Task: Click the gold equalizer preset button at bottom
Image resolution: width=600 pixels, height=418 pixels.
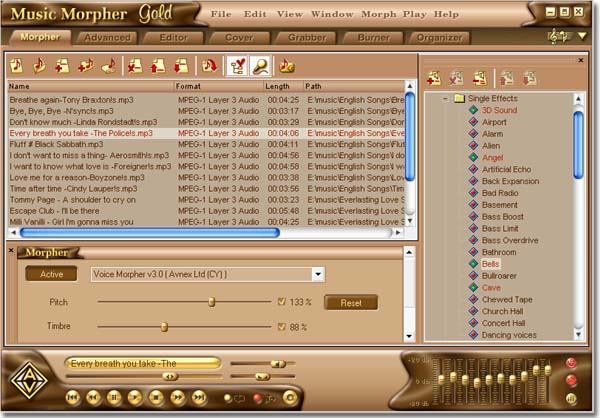Action: 571,398
